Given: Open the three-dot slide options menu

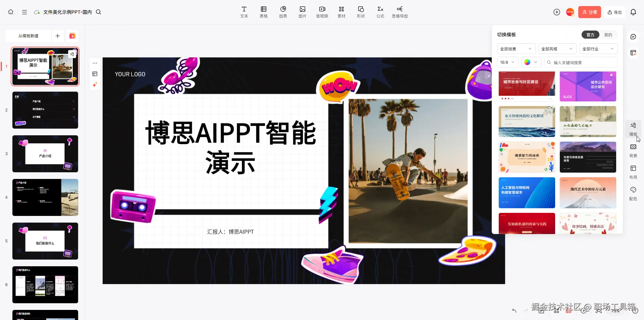Looking at the screenshot, I should tap(95, 63).
